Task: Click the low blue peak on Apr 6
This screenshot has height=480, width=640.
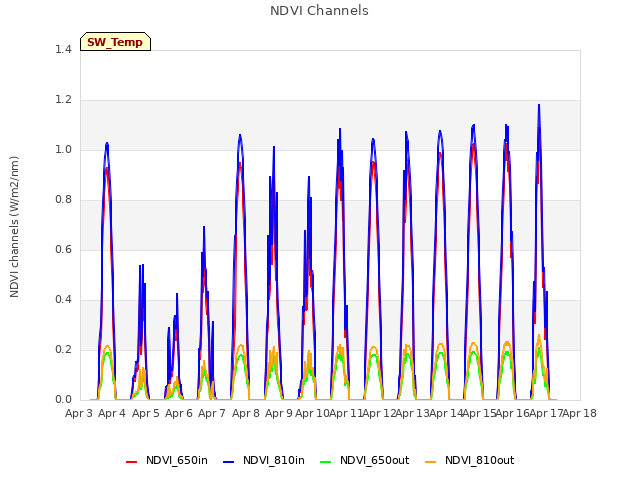Action: click(177, 294)
